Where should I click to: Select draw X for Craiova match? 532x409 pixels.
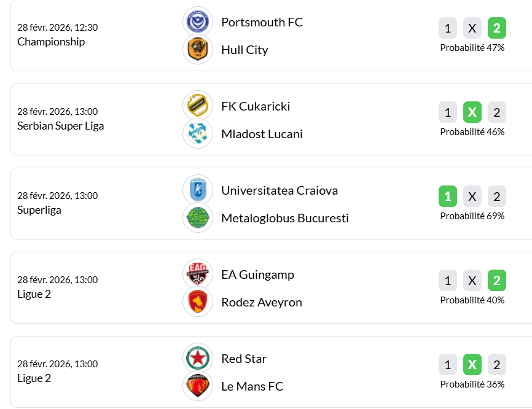pos(472,197)
